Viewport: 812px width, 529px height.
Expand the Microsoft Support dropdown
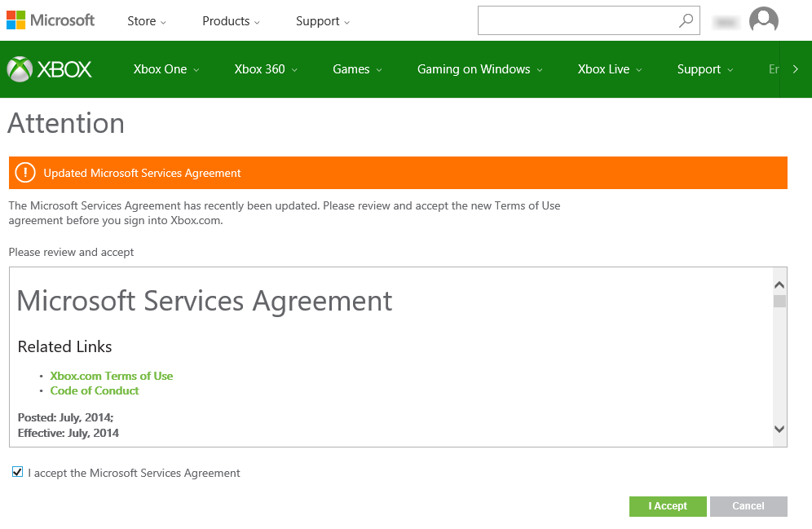point(323,21)
